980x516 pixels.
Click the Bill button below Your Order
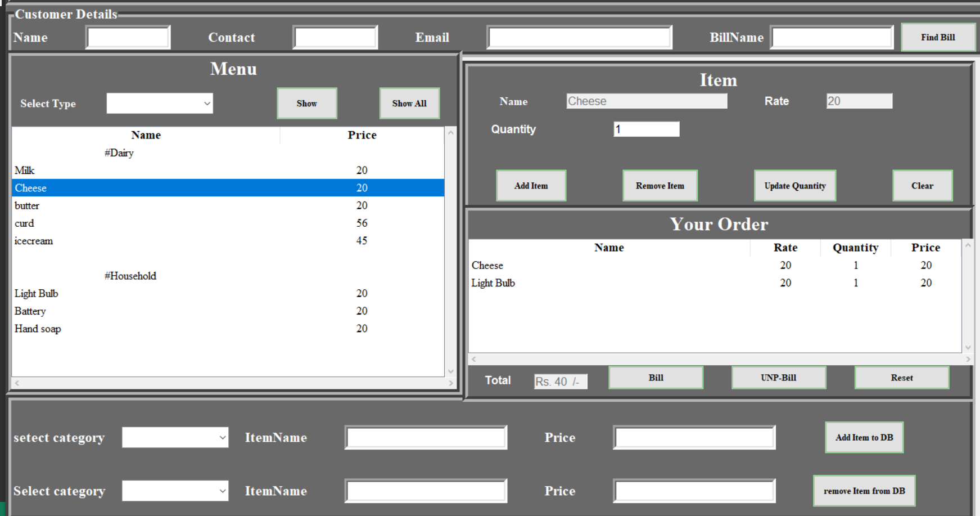[x=655, y=378]
